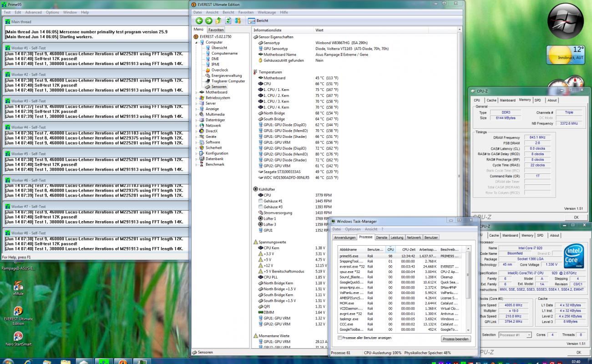This screenshot has width=592, height=364.
Task: Open the Bericht report toolbar button
Action: pyautogui.click(x=258, y=20)
